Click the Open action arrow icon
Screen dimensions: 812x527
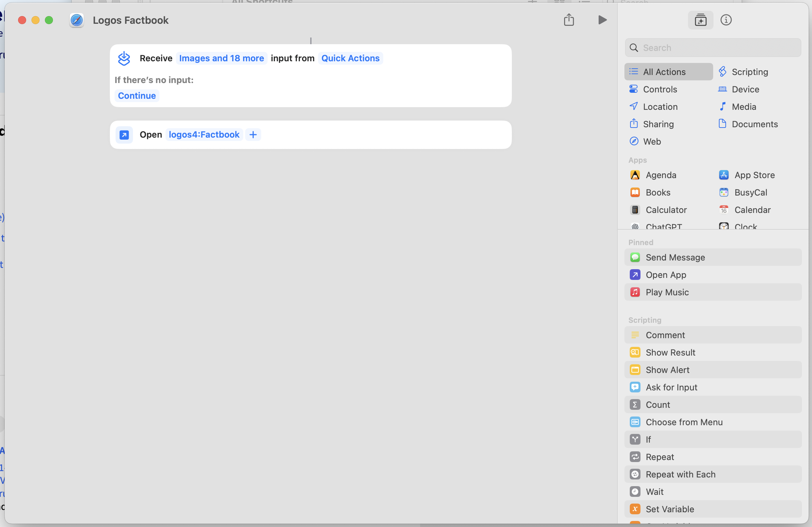[124, 135]
